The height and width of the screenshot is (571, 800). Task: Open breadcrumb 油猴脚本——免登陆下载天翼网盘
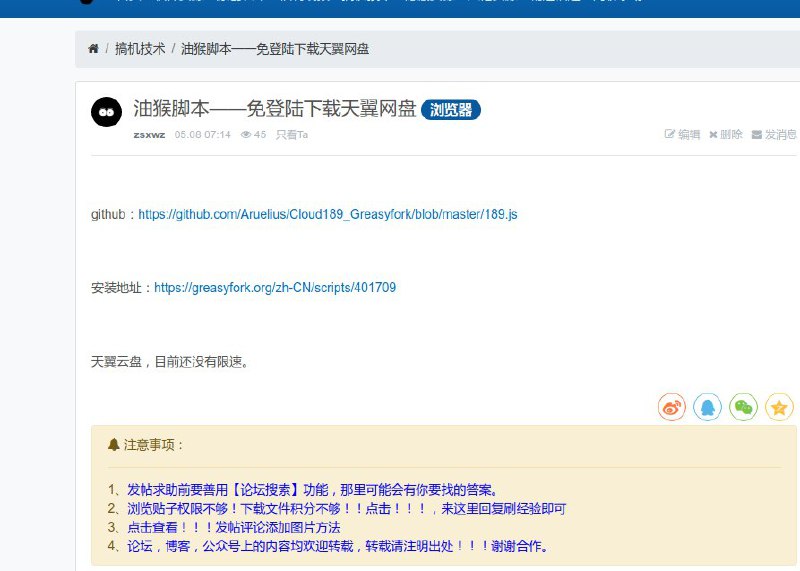click(274, 48)
